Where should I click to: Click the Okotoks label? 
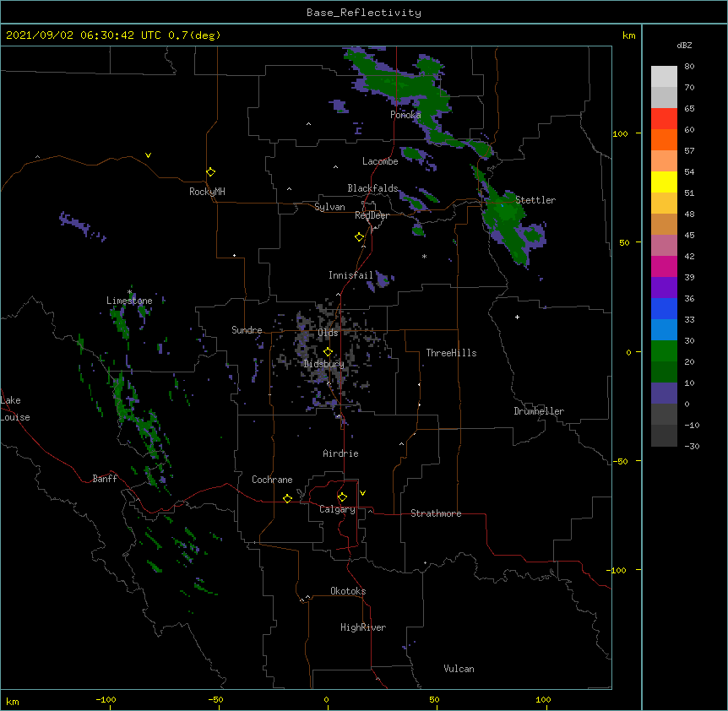[348, 591]
